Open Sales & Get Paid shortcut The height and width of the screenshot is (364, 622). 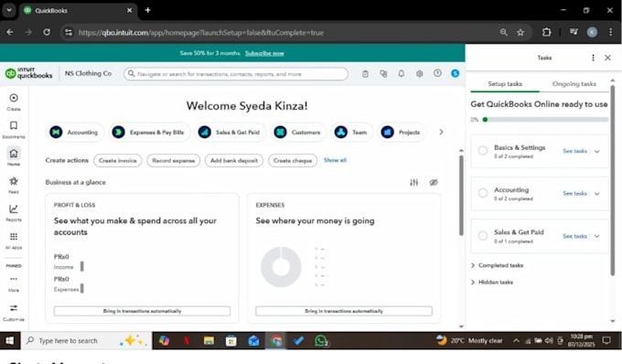pyautogui.click(x=231, y=132)
